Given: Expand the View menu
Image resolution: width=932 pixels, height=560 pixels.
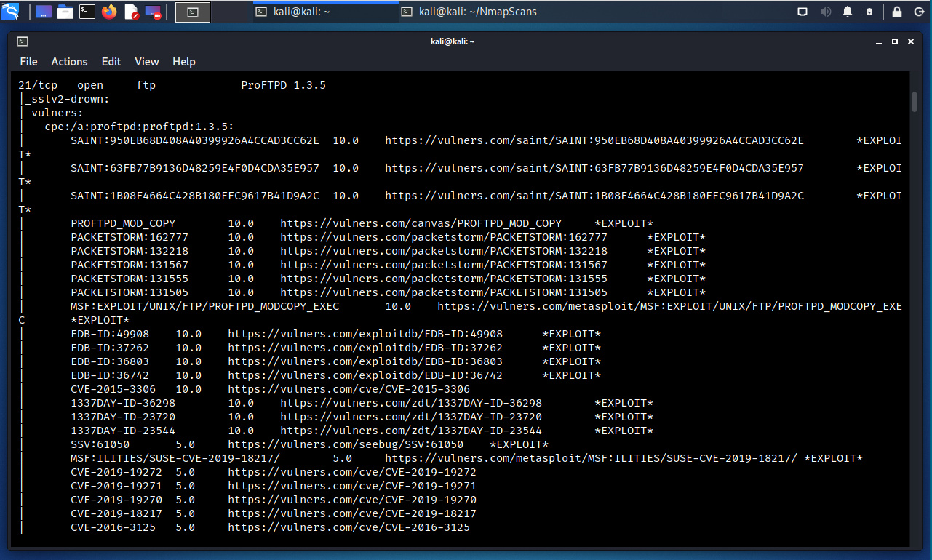Looking at the screenshot, I should click(x=146, y=62).
